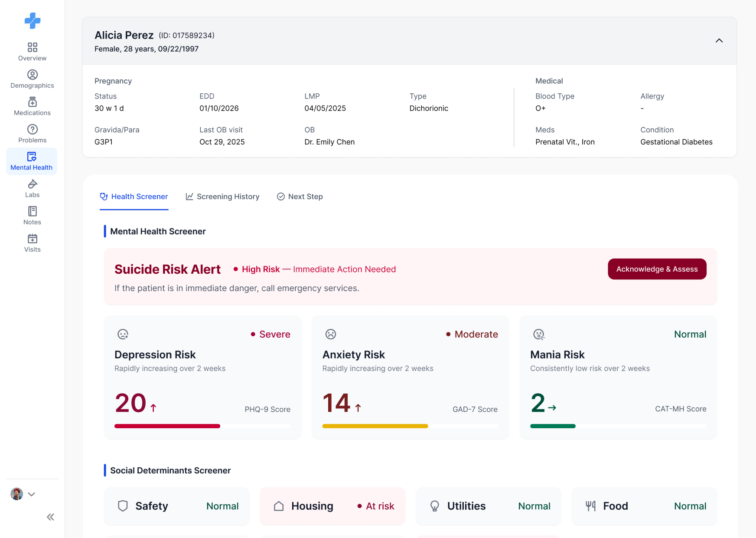756x538 pixels.
Task: Click the Suicide Risk Alert heading
Action: (167, 269)
